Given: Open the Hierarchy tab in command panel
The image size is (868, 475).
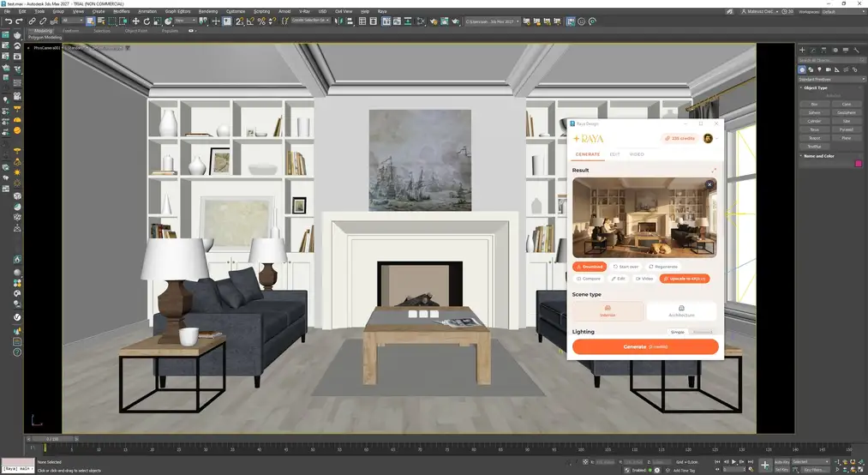Looking at the screenshot, I should pyautogui.click(x=823, y=50).
